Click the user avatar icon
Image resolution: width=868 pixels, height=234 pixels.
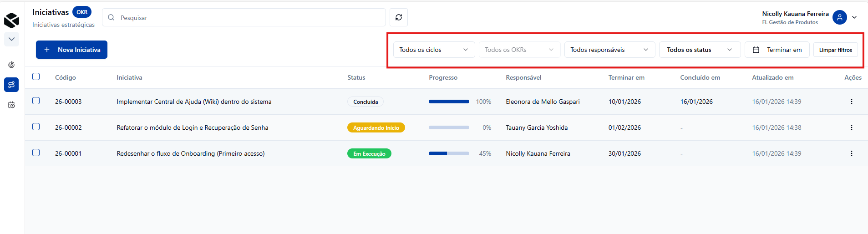coord(839,17)
